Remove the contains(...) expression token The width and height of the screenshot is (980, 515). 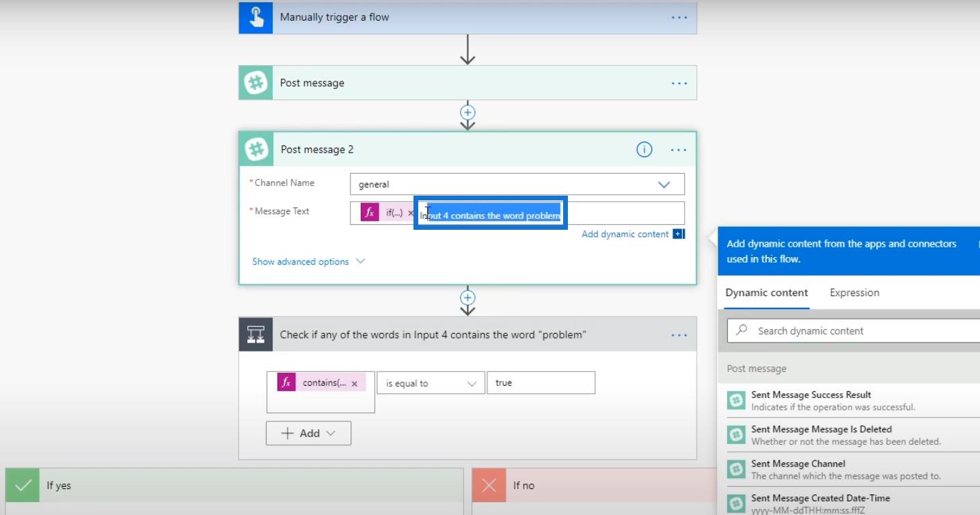(x=354, y=384)
